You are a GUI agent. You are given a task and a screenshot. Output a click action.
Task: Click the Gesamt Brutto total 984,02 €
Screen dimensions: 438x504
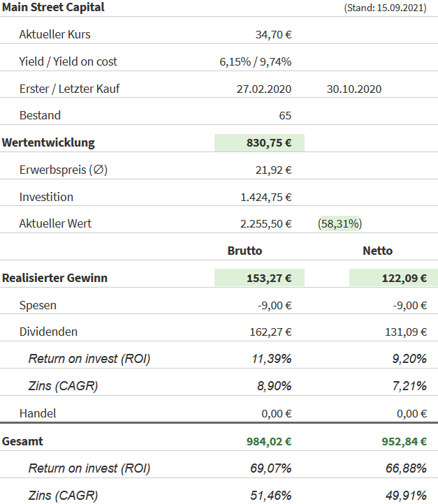tap(269, 441)
